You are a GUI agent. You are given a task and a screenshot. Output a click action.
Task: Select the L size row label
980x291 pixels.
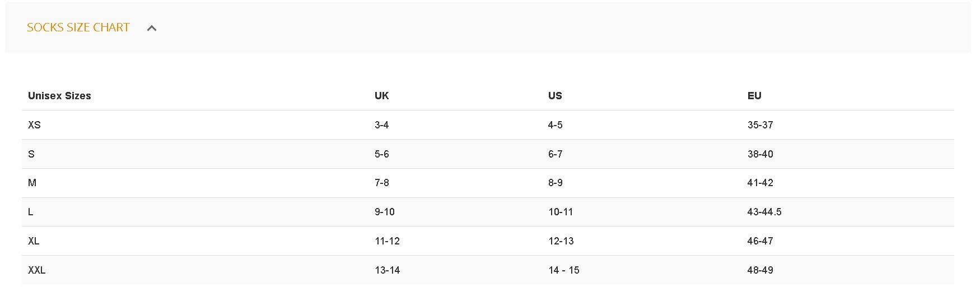click(31, 212)
